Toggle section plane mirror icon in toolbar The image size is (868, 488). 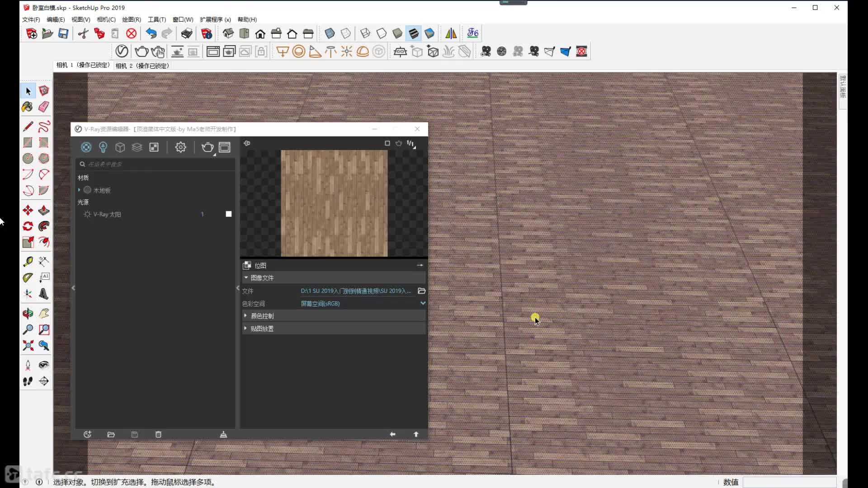click(451, 33)
